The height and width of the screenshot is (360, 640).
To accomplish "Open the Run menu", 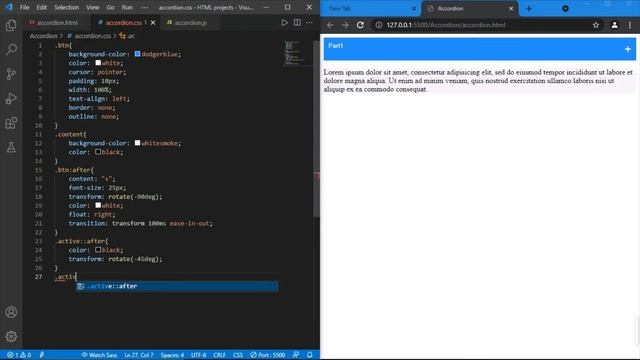I will (x=127, y=7).
